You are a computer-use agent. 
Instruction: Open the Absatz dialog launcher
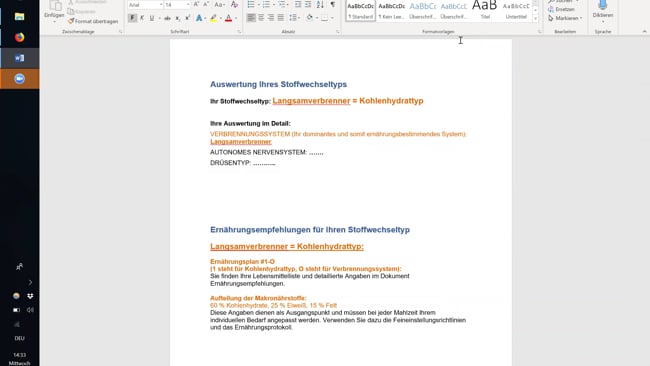point(338,32)
